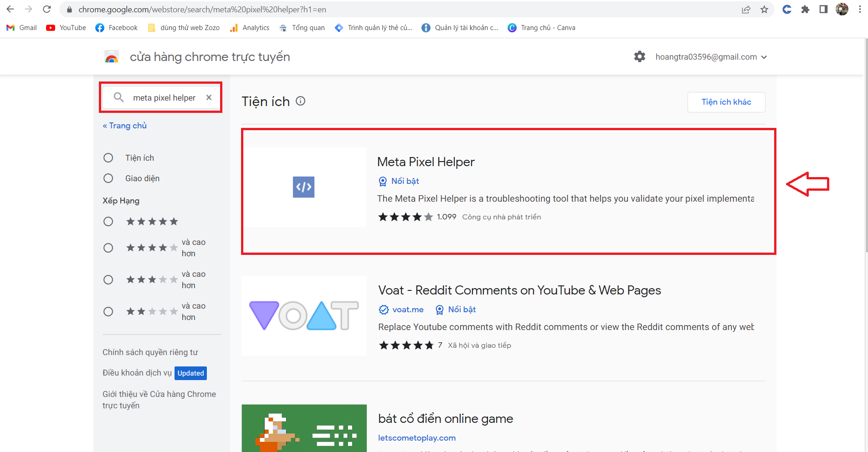
Task: Open the pixel-art game thumbnail
Action: pos(304,428)
